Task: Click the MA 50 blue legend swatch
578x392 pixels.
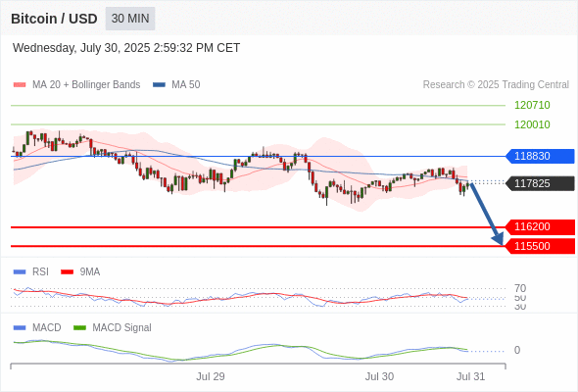Action: [x=159, y=85]
